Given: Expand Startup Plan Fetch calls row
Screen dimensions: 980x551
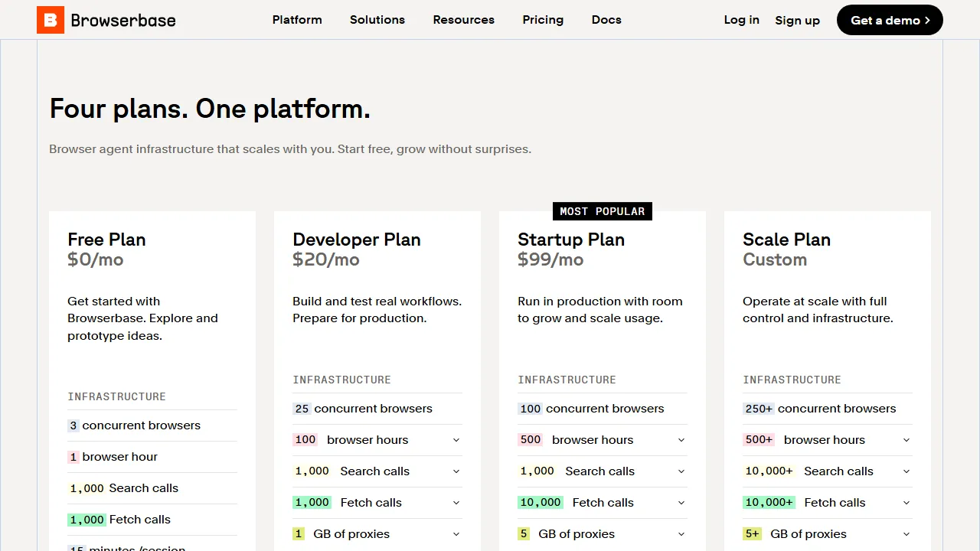Looking at the screenshot, I should (x=603, y=503).
